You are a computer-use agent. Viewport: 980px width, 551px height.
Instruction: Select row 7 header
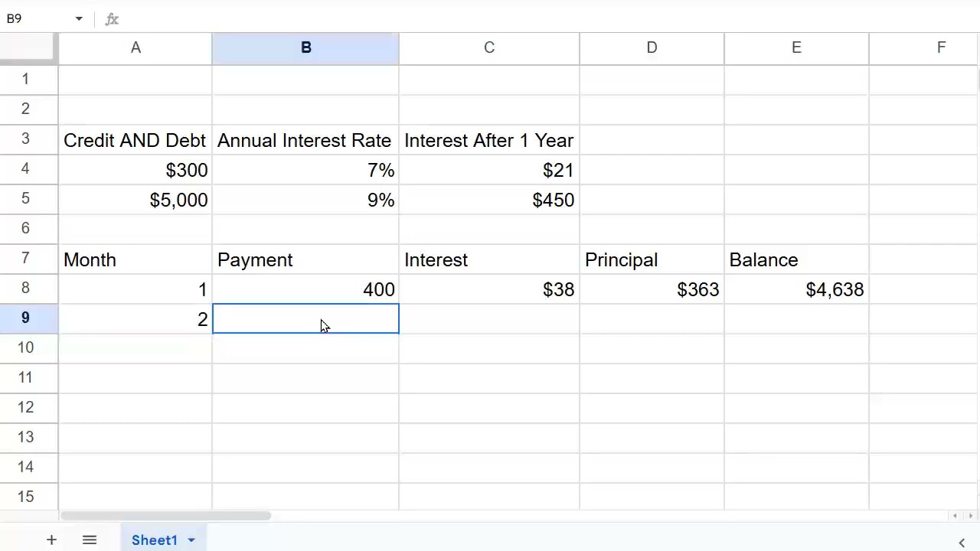[x=26, y=259]
